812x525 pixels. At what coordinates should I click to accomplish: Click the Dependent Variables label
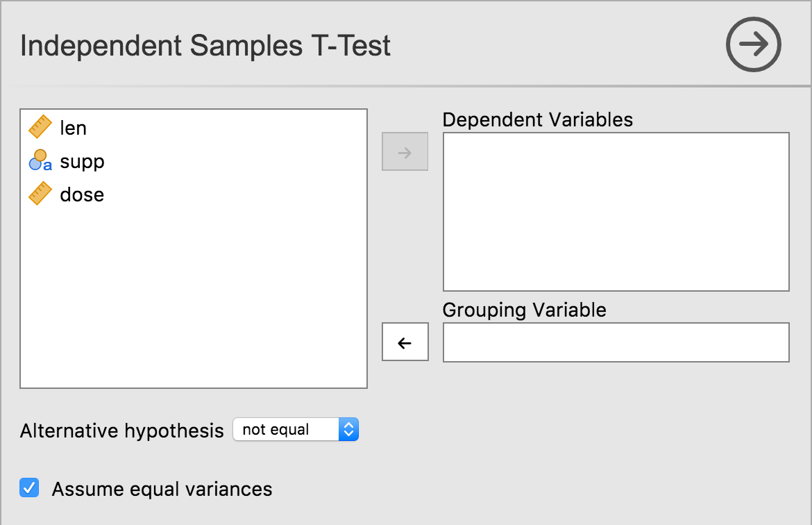click(x=538, y=119)
